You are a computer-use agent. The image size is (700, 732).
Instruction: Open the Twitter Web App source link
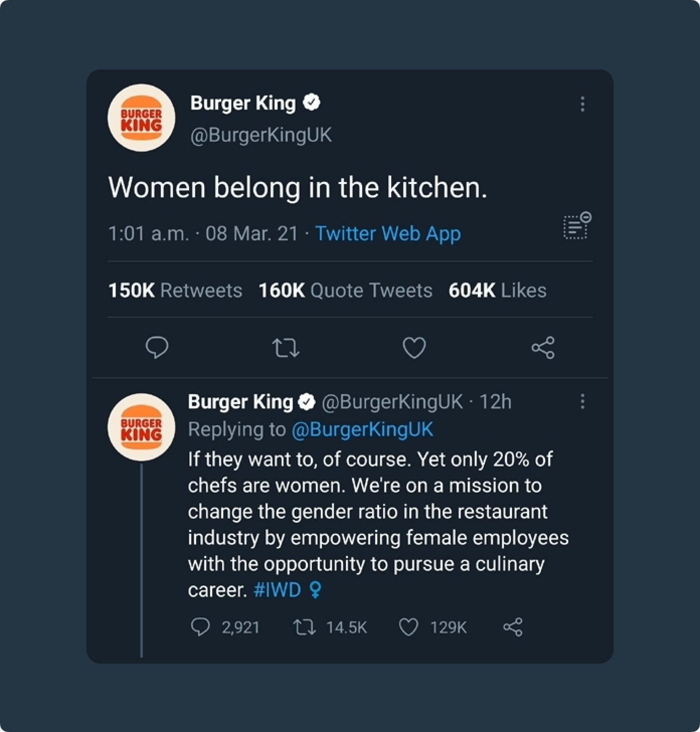tap(388, 234)
